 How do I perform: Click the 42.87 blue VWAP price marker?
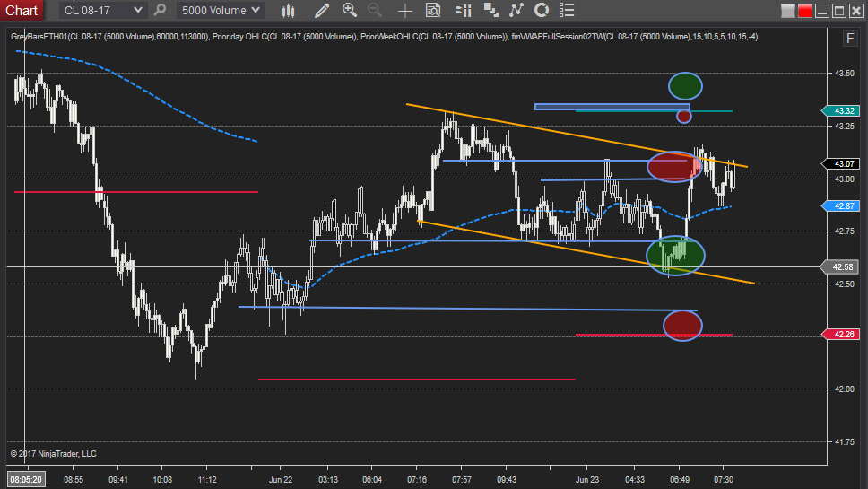840,206
